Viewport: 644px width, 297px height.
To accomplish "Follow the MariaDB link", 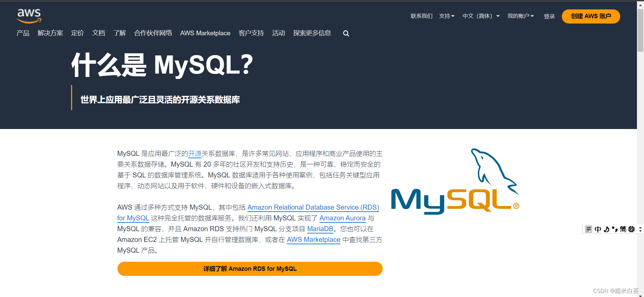I will pyautogui.click(x=320, y=229).
